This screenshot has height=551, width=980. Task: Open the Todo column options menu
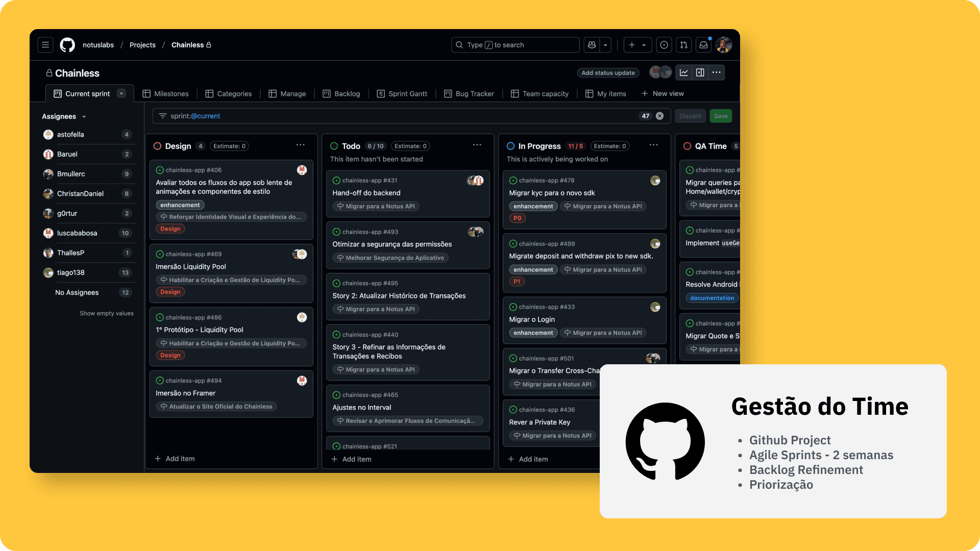pyautogui.click(x=477, y=145)
